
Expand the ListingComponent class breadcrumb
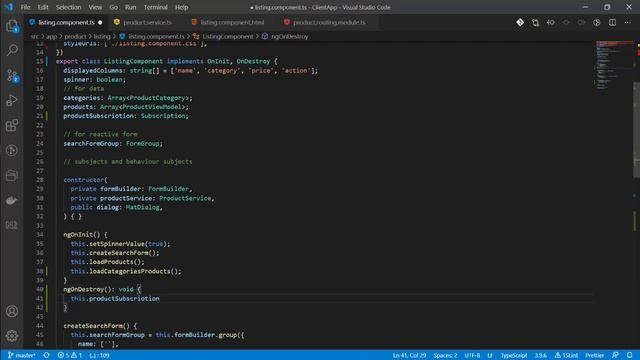223,36
